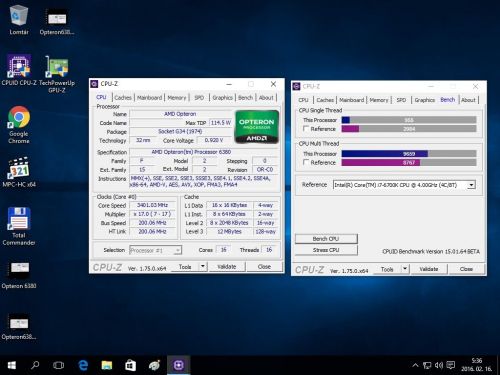Open the Mainboard tab in the Bench window
The width and height of the screenshot is (500, 375).
tap(352, 100)
